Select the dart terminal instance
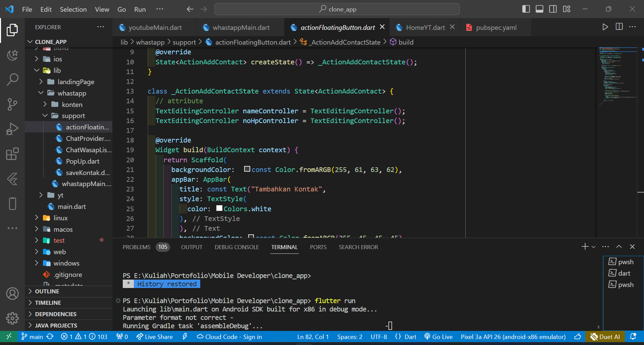This screenshot has height=345, width=644. (624, 273)
